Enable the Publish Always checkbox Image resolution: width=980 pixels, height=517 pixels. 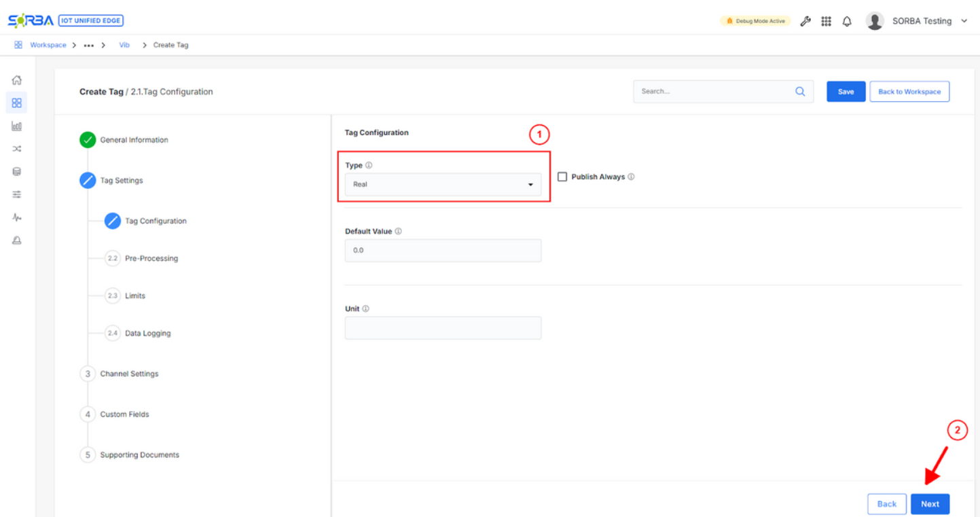[562, 176]
